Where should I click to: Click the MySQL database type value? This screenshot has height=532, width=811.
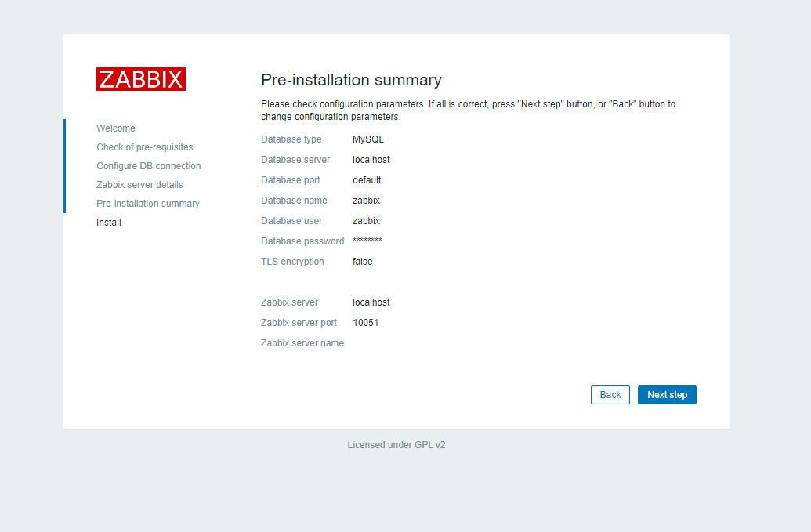368,139
